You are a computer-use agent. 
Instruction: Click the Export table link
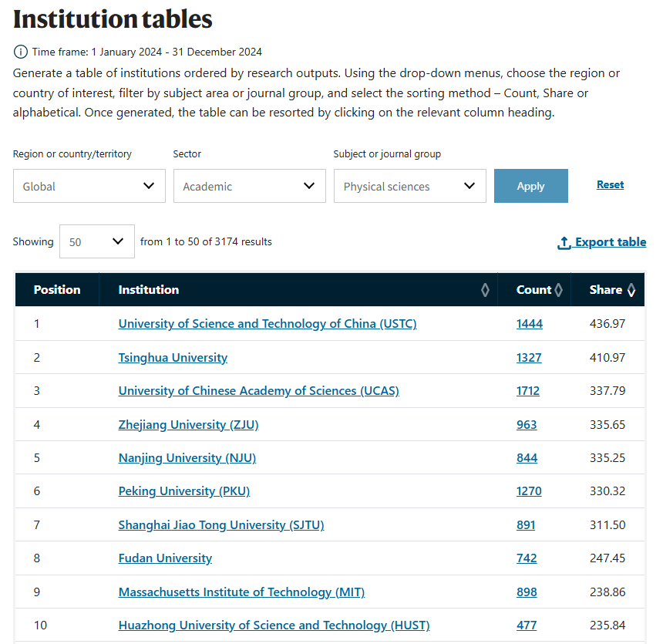click(x=610, y=242)
